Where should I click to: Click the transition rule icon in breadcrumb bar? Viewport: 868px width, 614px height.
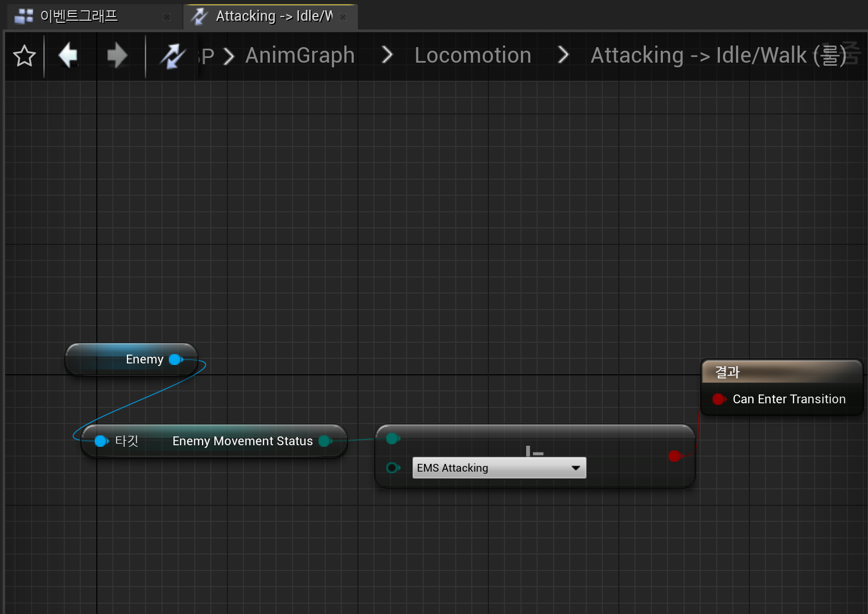[172, 56]
